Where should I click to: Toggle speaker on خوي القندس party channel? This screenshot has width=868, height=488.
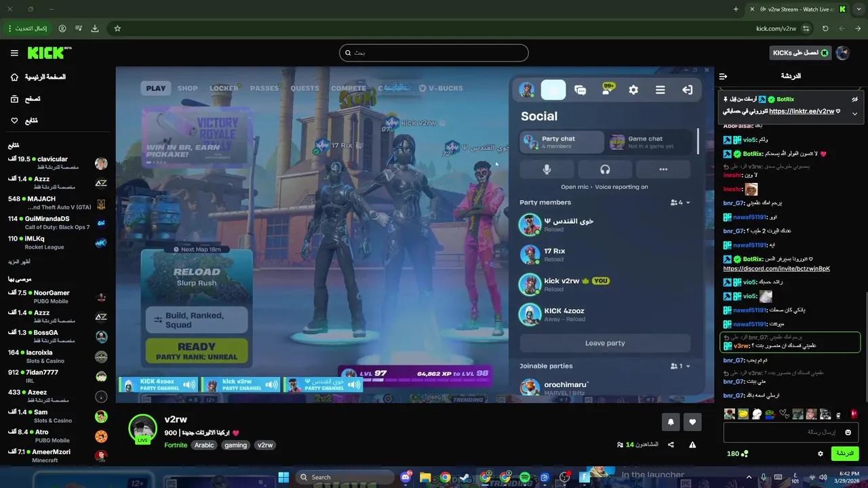[x=354, y=385]
